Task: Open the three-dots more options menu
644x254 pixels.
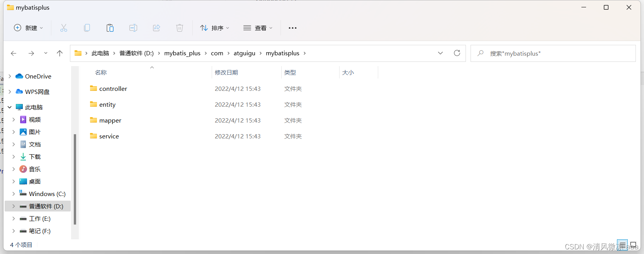Action: click(292, 28)
